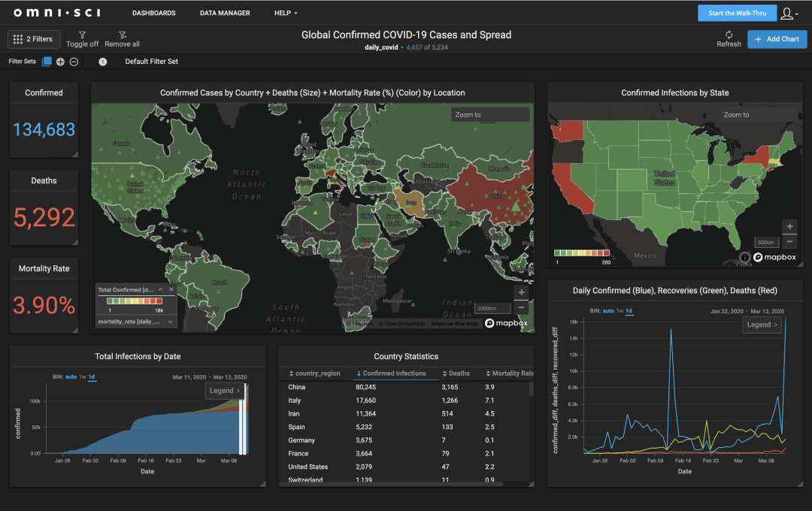
Task: Open the user account icon
Action: (x=786, y=13)
